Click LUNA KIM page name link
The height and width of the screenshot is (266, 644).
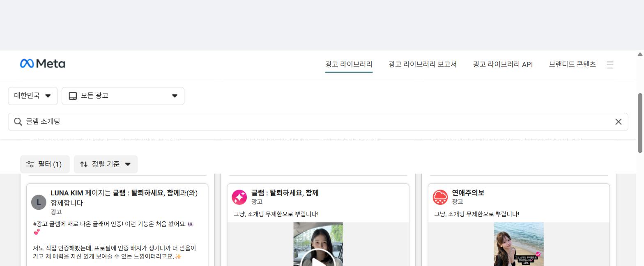67,193
